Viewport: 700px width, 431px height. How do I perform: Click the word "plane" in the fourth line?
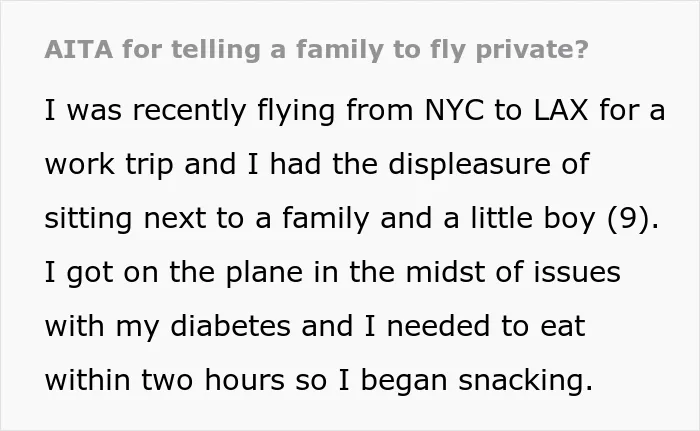click(264, 272)
